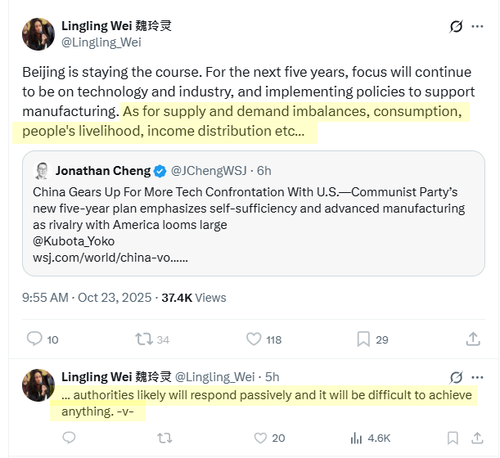Open Jonathan Cheng's small avatar in quoted tweet
The image size is (500, 458).
click(42, 171)
